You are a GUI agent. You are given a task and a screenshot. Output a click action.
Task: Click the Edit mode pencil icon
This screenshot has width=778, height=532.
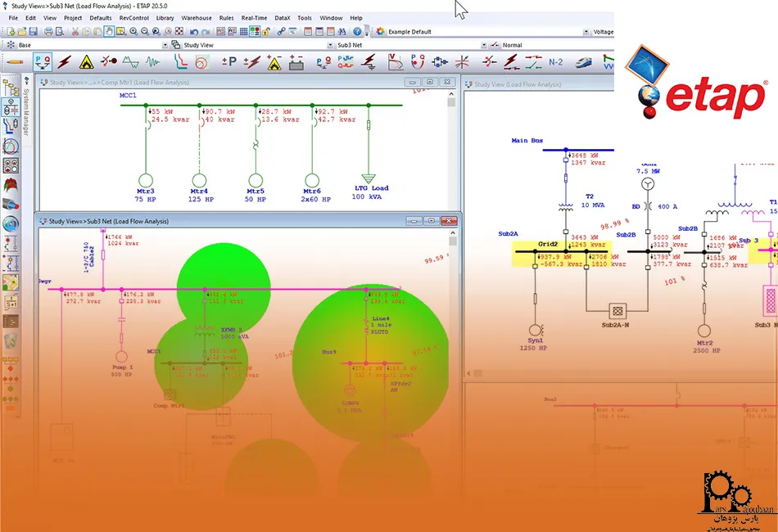click(15, 61)
